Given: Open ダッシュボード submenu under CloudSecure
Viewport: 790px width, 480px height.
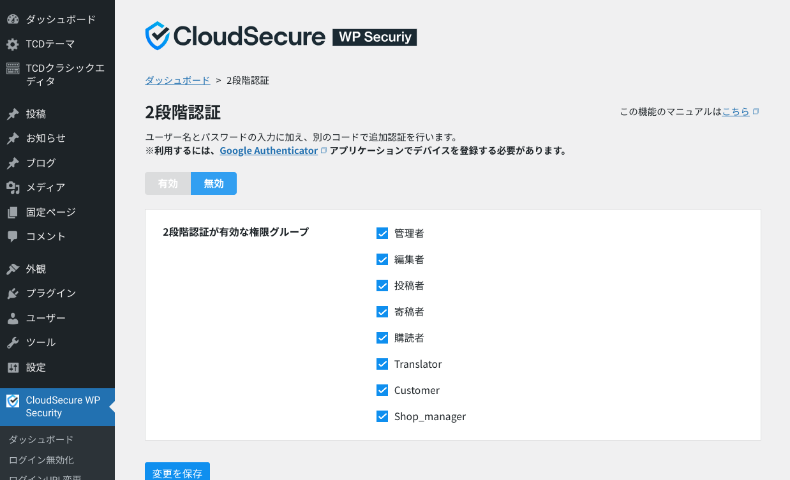Looking at the screenshot, I should click(41, 440).
